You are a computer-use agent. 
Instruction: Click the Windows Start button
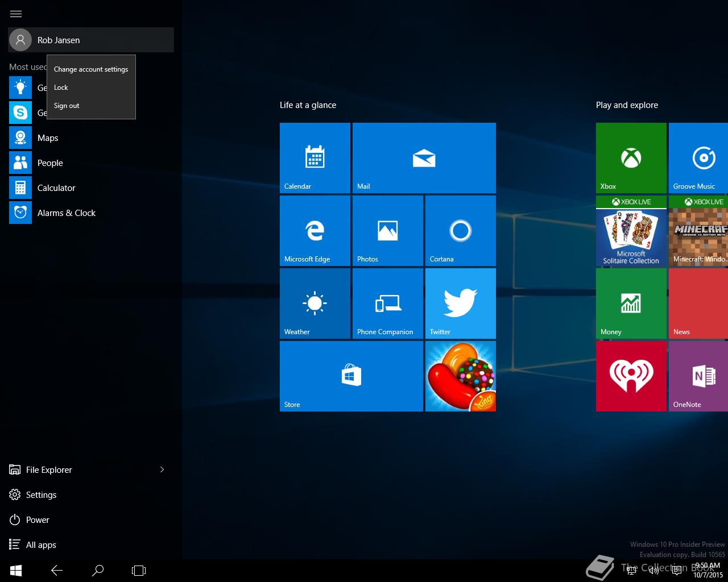pyautogui.click(x=16, y=570)
